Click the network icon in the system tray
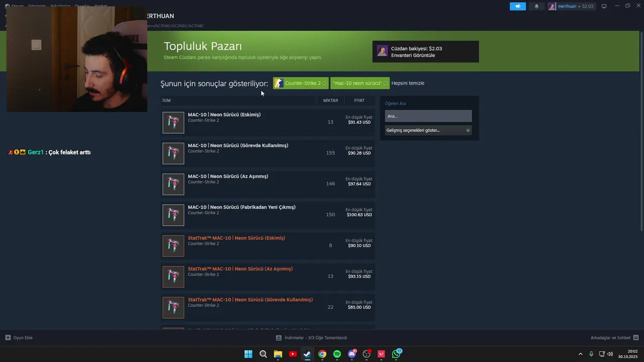The width and height of the screenshot is (644, 362). 602,354
